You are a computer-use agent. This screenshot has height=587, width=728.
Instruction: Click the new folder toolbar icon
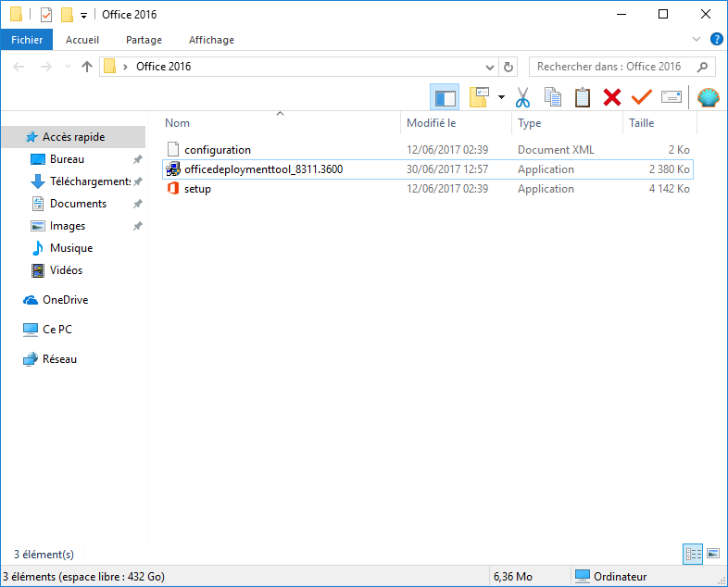tap(479, 97)
